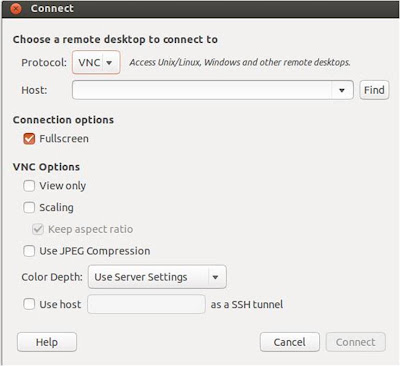Screen dimensions: 400x366
Task: Open the Protocol VNC dropdown
Action: pos(96,62)
